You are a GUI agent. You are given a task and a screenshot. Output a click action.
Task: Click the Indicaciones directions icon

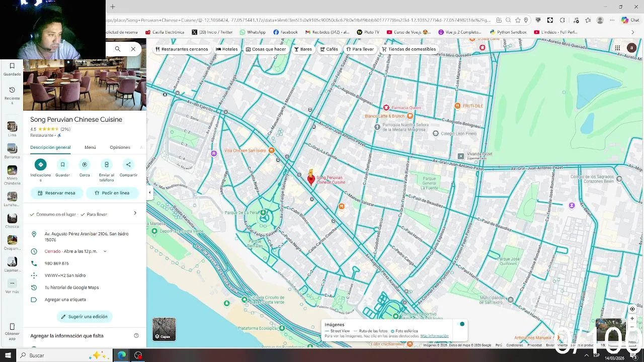41,164
